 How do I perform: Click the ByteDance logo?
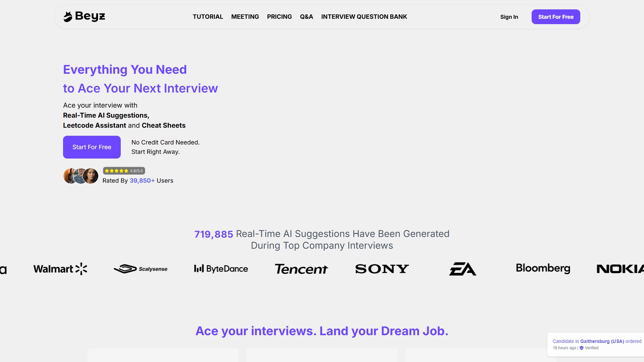click(x=221, y=269)
